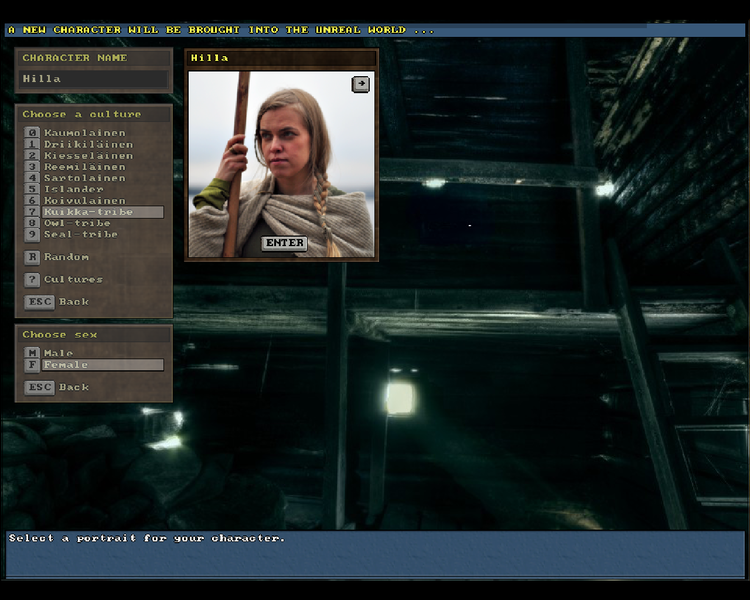Click ESC Back in sex panel

coord(39,388)
